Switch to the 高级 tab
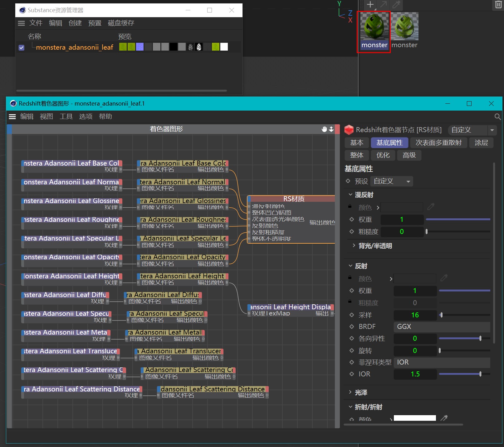The image size is (504, 447). (409, 155)
